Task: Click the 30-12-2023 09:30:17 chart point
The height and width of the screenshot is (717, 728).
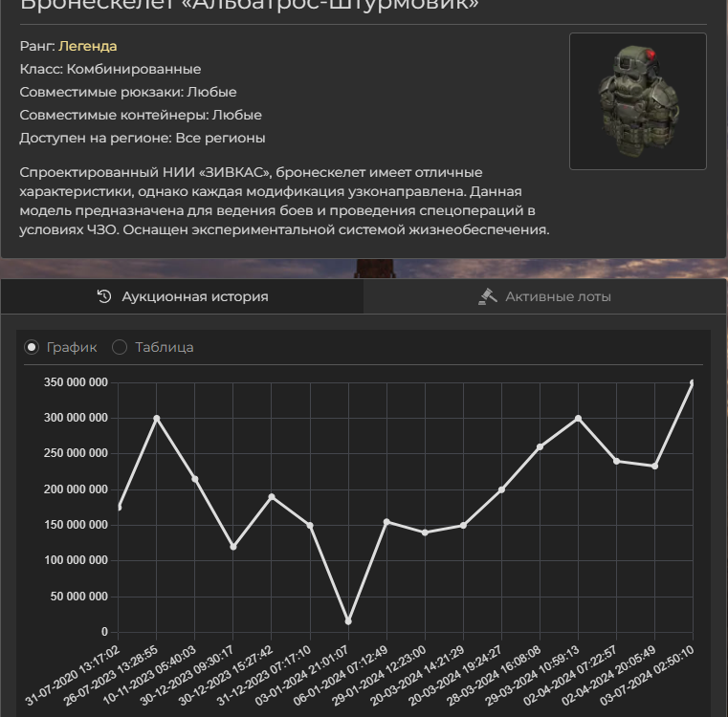Action: [233, 547]
